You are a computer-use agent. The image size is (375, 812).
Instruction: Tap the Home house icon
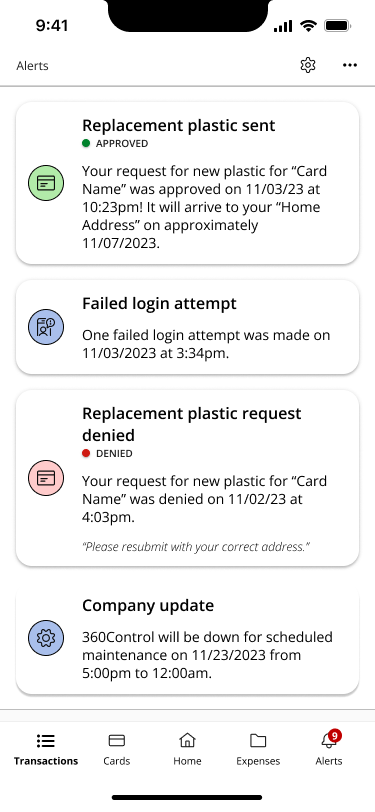pyautogui.click(x=187, y=741)
